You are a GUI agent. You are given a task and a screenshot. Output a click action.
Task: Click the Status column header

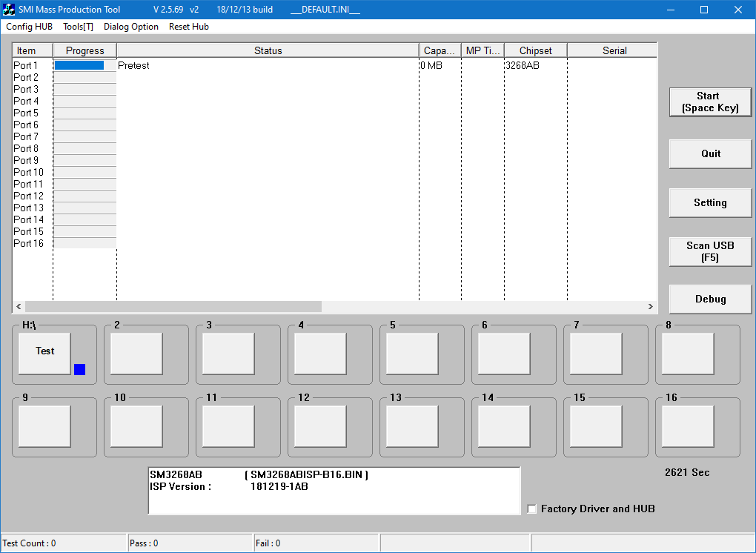pyautogui.click(x=268, y=50)
